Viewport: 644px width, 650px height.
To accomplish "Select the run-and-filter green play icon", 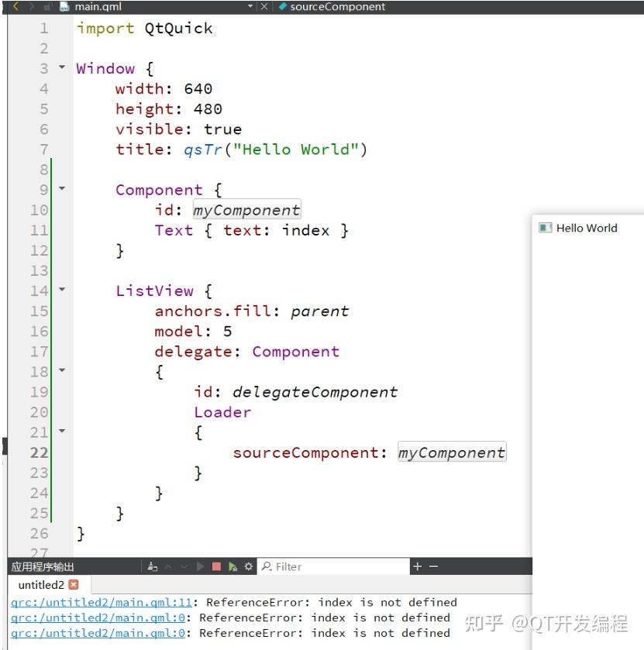I will pyautogui.click(x=232, y=566).
